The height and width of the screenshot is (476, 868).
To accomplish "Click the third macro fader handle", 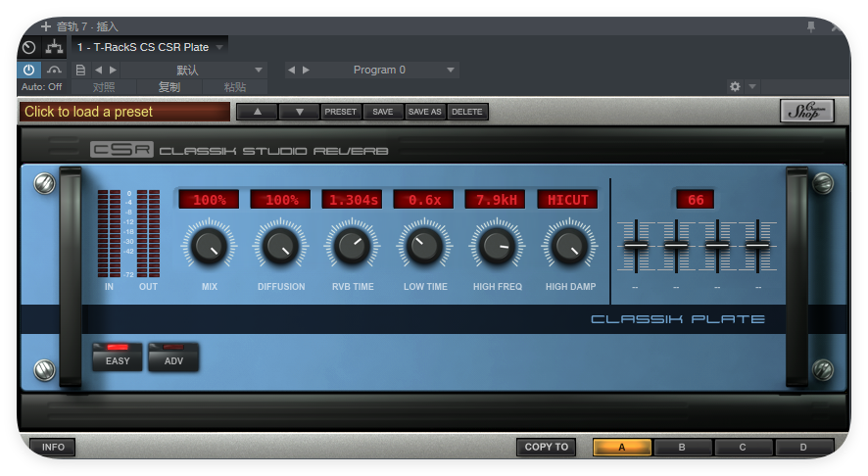I will pyautogui.click(x=717, y=245).
